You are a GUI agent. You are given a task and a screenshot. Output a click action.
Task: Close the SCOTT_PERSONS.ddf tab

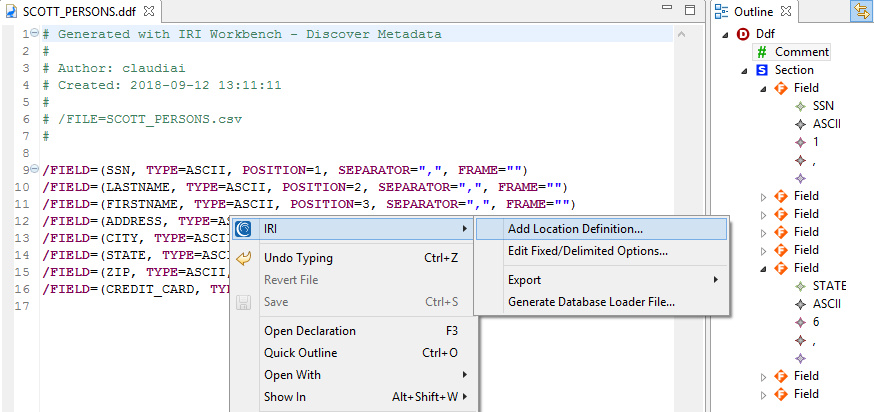click(149, 11)
